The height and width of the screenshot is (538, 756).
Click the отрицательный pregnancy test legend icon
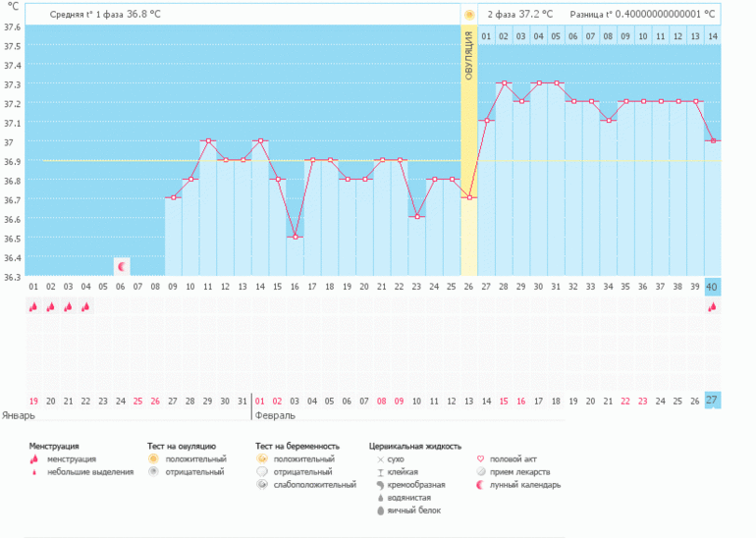(261, 471)
